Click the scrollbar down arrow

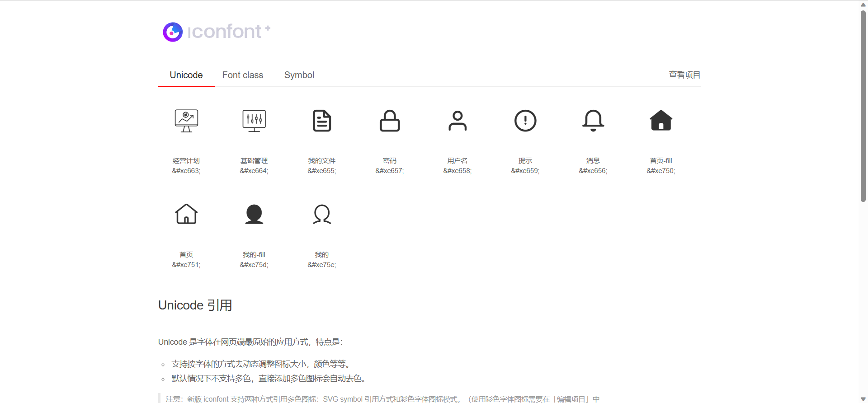click(863, 399)
